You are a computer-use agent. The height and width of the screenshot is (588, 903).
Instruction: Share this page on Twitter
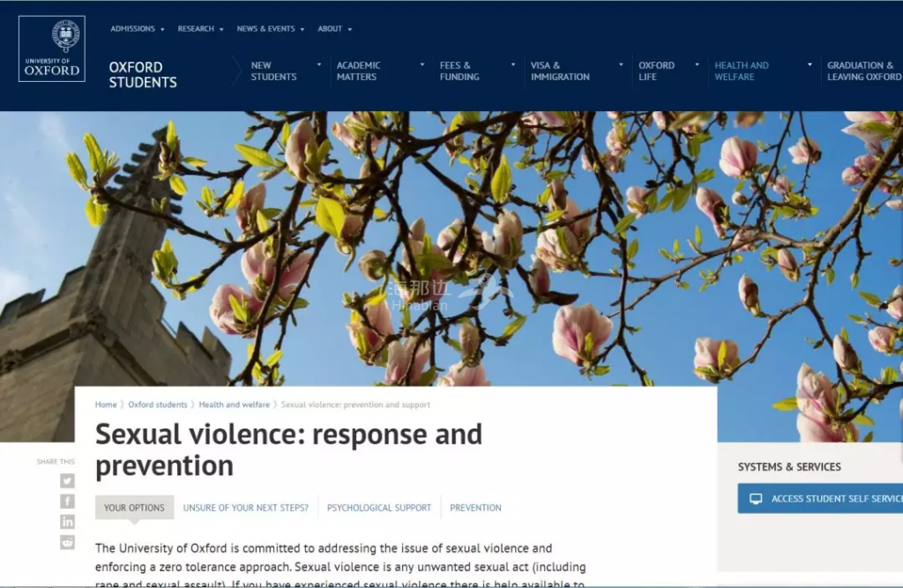point(67,481)
